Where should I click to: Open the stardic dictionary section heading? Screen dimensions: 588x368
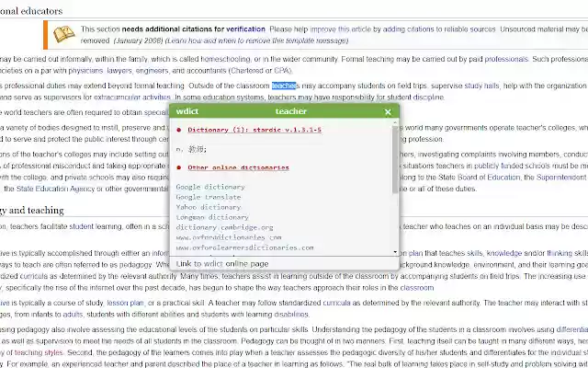254,130
